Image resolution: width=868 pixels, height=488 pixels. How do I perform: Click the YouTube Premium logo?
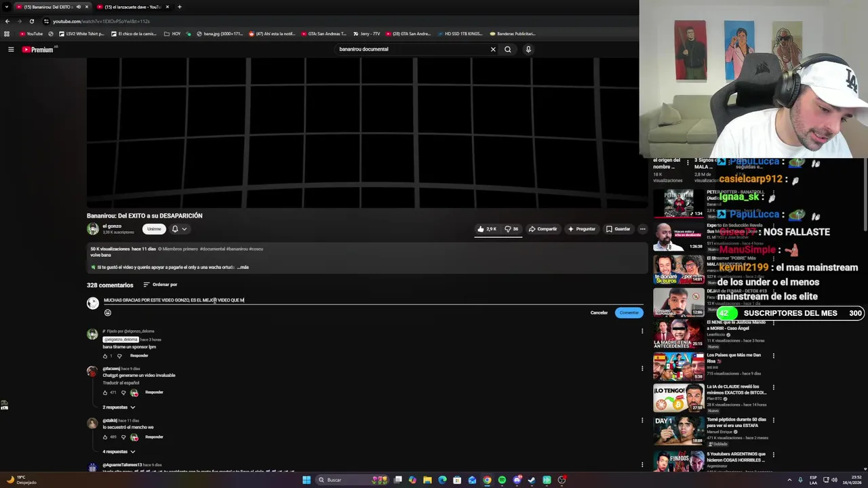pyautogui.click(x=38, y=49)
